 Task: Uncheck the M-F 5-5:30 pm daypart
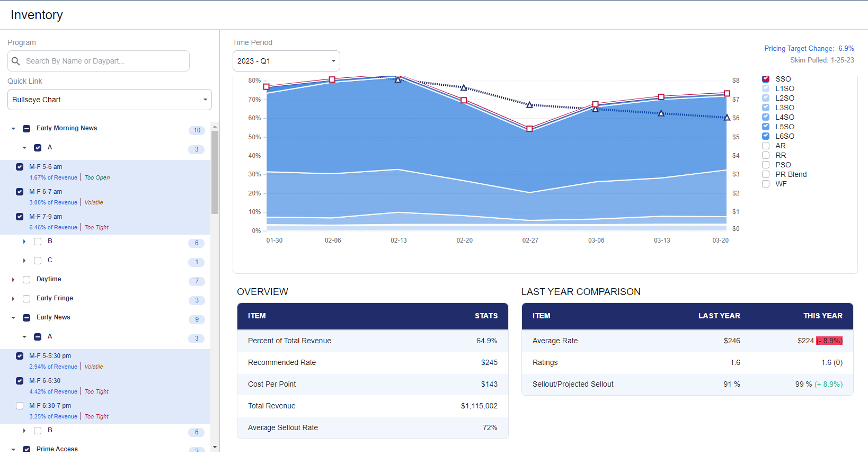click(x=20, y=356)
